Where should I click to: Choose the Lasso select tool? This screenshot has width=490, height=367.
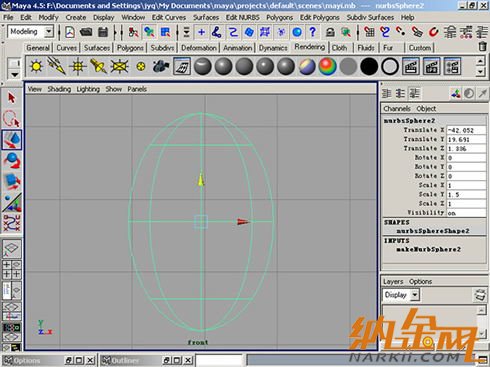coord(12,119)
